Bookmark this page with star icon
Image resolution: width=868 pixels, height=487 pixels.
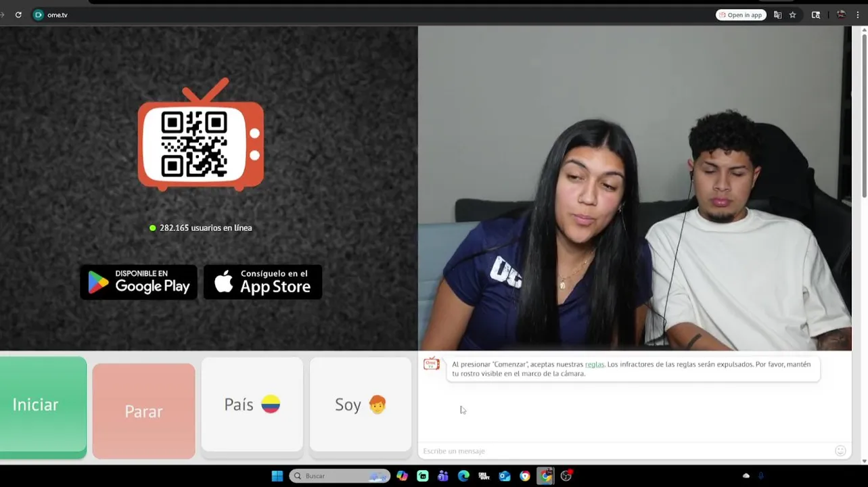point(792,15)
